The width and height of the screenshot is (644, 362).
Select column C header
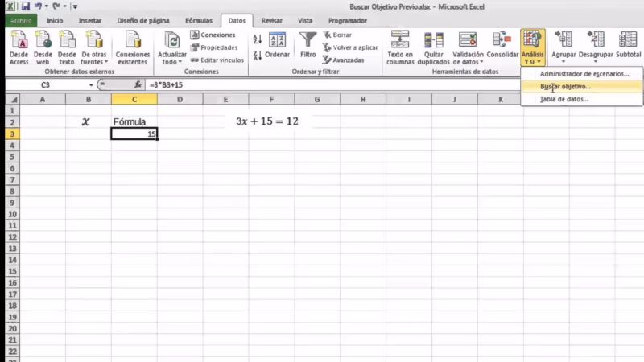click(x=134, y=99)
